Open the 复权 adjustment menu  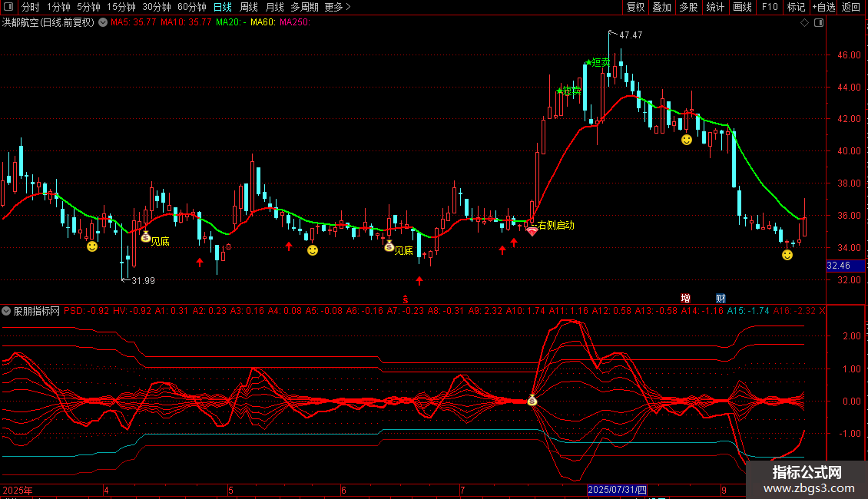pos(635,7)
